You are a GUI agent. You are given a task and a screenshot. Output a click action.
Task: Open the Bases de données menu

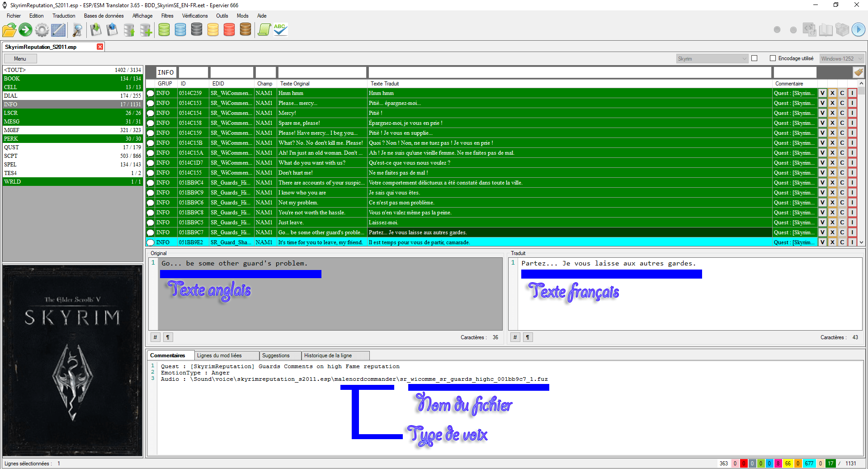tap(104, 16)
